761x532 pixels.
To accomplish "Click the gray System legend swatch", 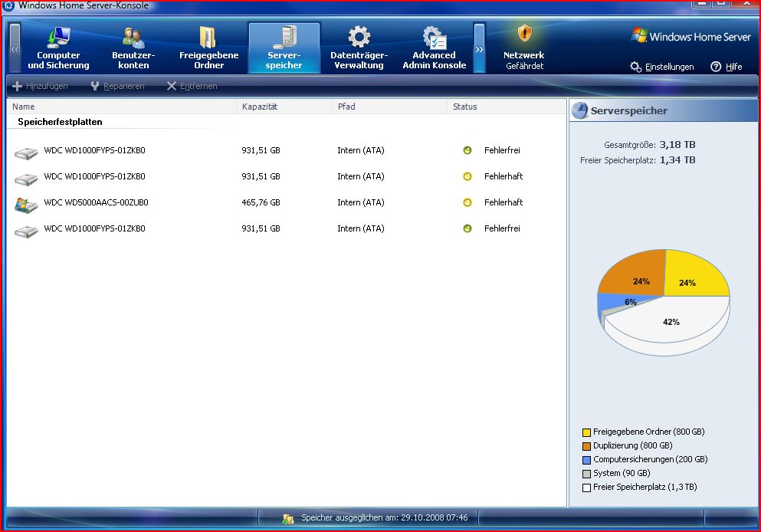I will pos(586,474).
